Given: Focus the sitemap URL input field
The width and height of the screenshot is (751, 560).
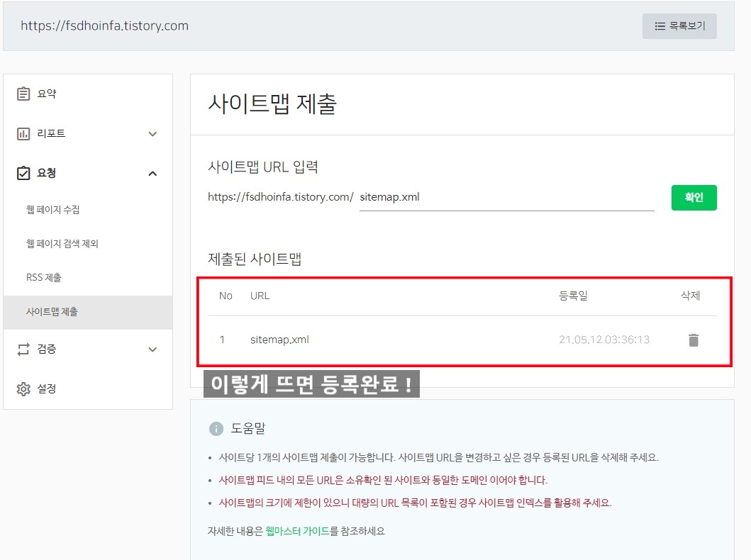Looking at the screenshot, I should (507, 198).
